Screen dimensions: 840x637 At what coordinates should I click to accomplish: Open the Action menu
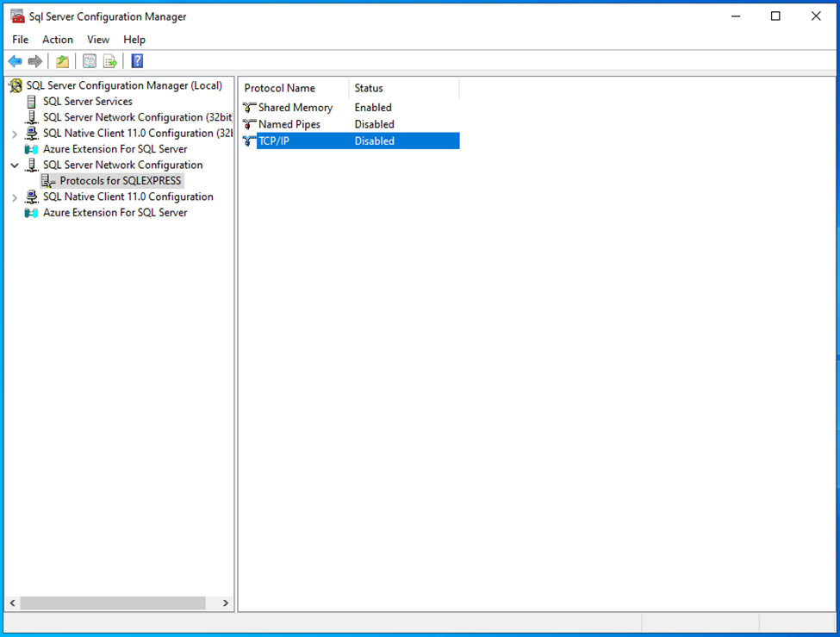pyautogui.click(x=58, y=40)
